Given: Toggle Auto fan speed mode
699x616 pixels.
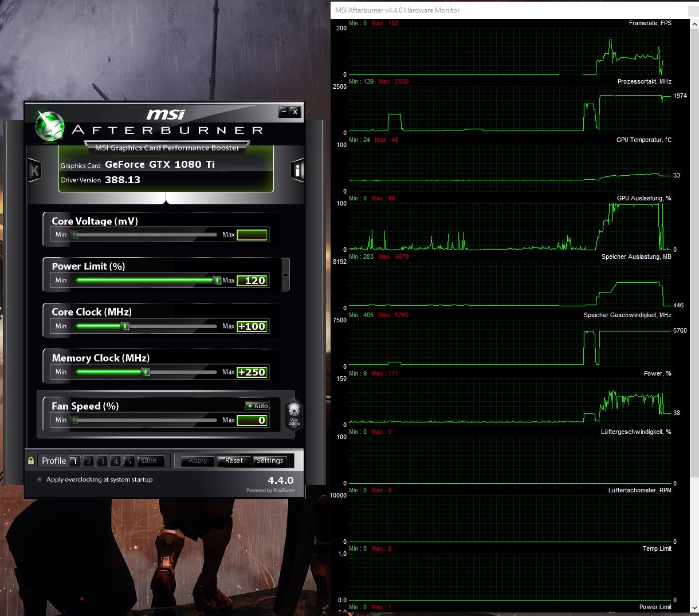Looking at the screenshot, I should pos(257,405).
